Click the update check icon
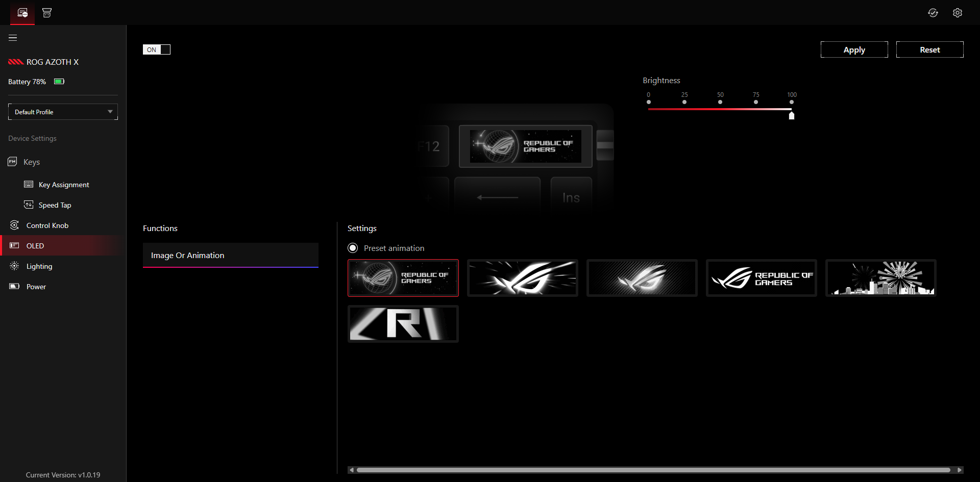 tap(933, 13)
